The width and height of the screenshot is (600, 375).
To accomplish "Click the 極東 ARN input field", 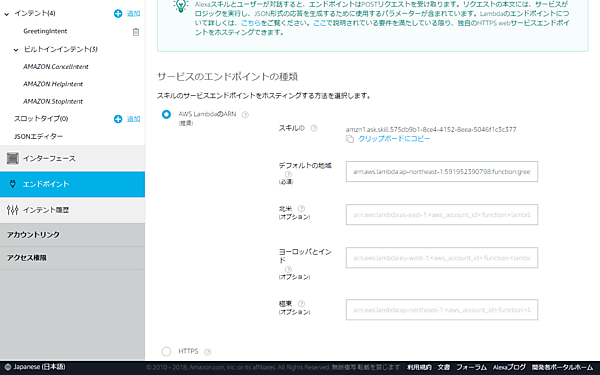I will [x=442, y=310].
